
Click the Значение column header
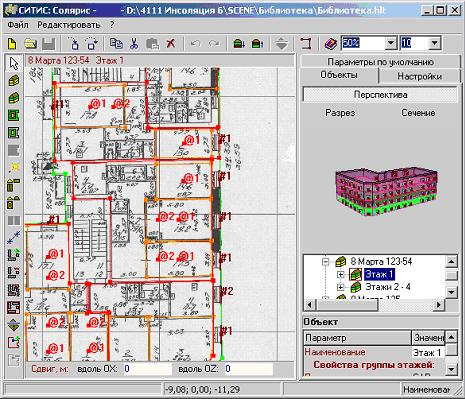tap(428, 338)
